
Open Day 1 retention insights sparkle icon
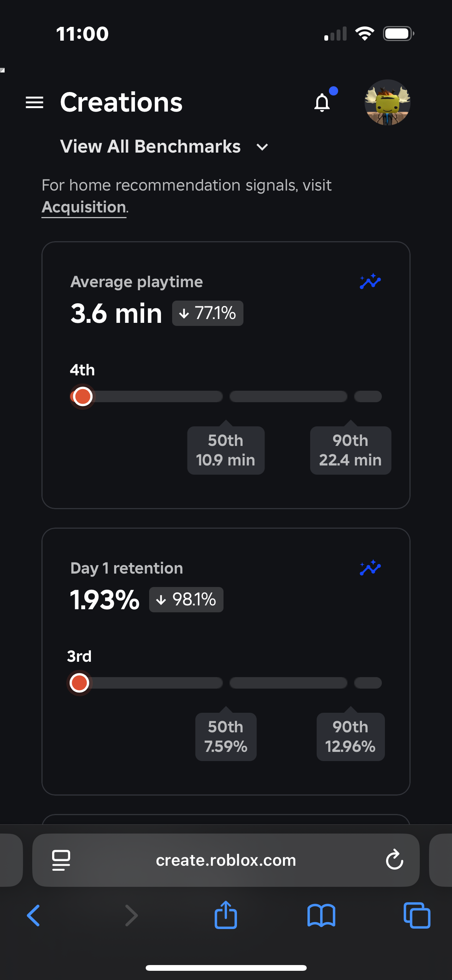pyautogui.click(x=370, y=568)
